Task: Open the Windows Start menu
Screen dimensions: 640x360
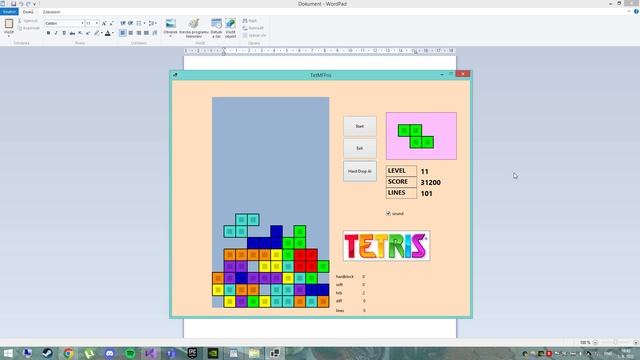Action: coord(8,353)
